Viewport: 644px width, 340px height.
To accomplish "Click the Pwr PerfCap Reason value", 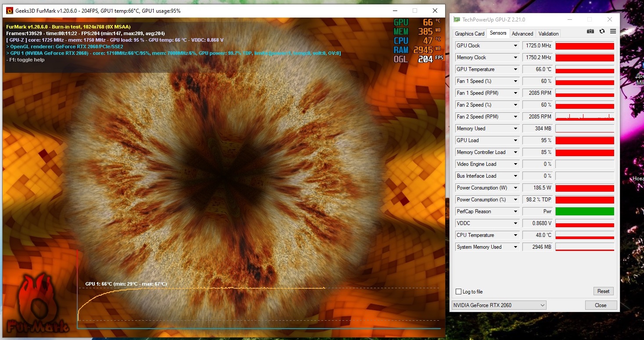I will (x=537, y=211).
